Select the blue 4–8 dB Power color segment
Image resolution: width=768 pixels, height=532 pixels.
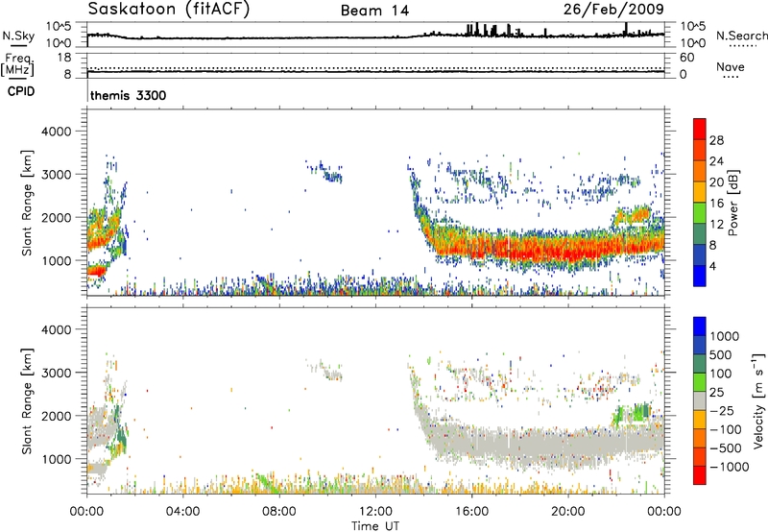[x=700, y=254]
